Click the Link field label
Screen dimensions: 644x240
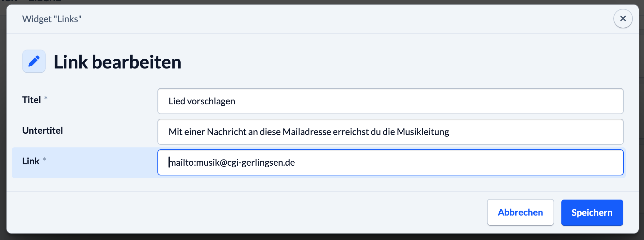tap(31, 161)
